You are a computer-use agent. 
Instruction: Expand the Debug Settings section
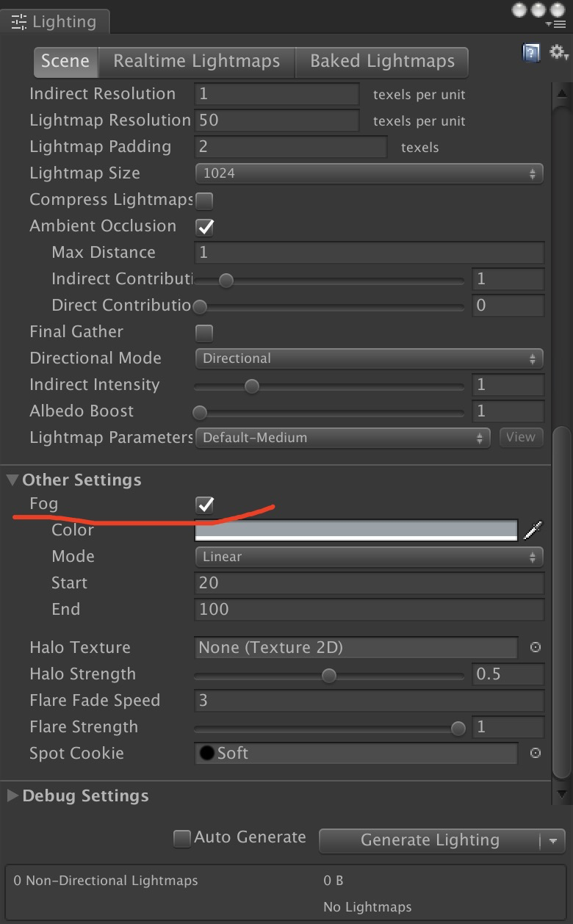tap(12, 795)
